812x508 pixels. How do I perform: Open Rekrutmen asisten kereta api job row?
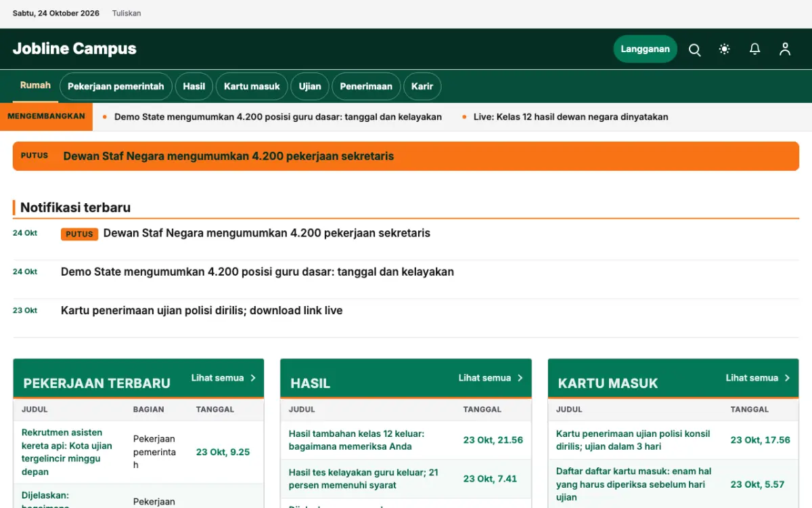coord(67,452)
